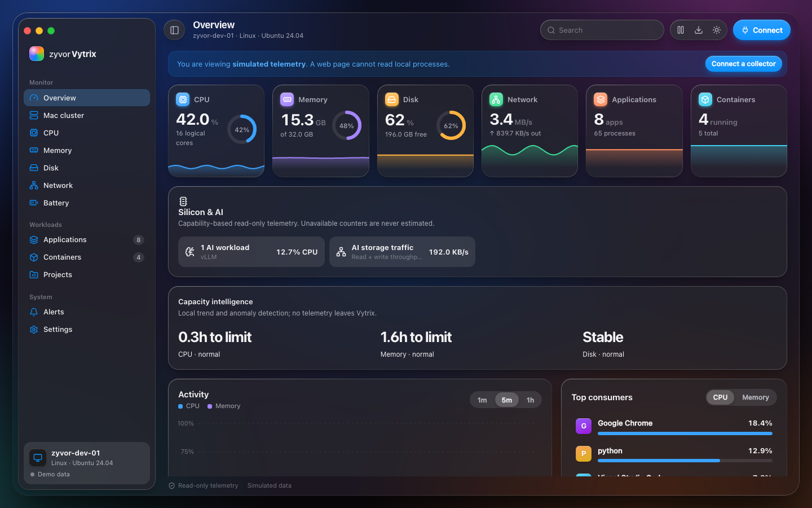Set the Activity range to 5m
The height and width of the screenshot is (508, 812).
coord(507,400)
